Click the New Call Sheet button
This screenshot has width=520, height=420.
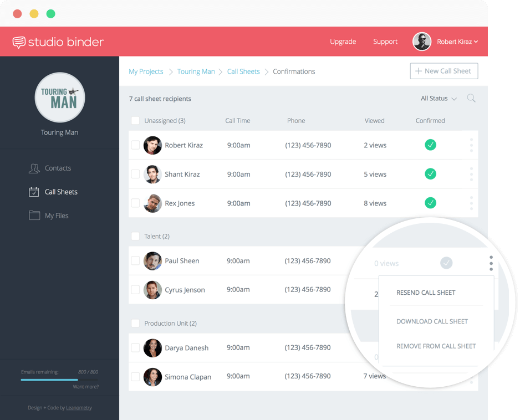tap(444, 71)
